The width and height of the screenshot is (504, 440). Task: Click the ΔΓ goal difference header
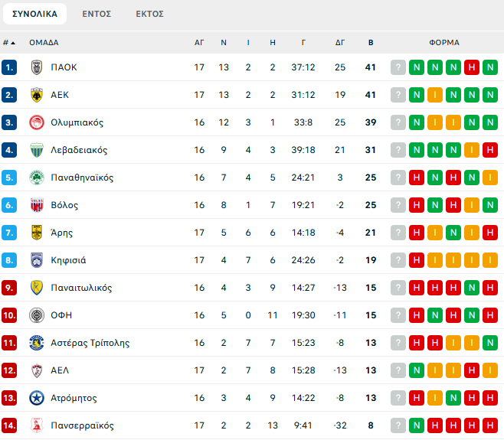tap(340, 43)
